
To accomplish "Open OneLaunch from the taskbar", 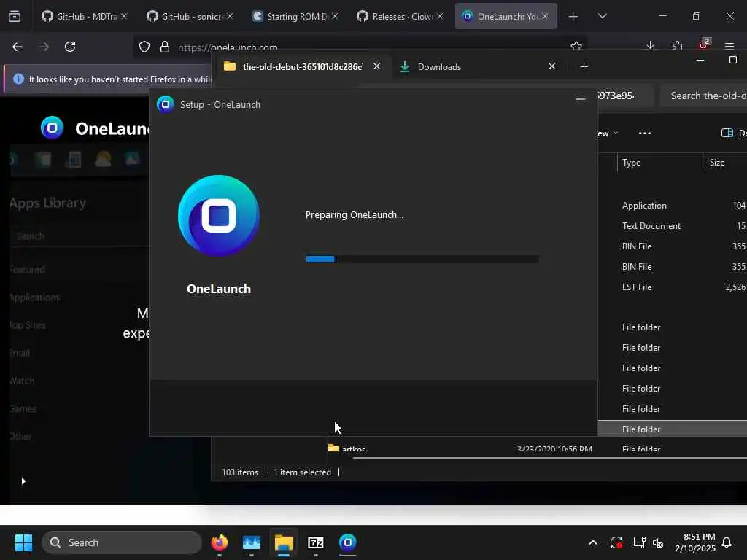I will tap(348, 542).
